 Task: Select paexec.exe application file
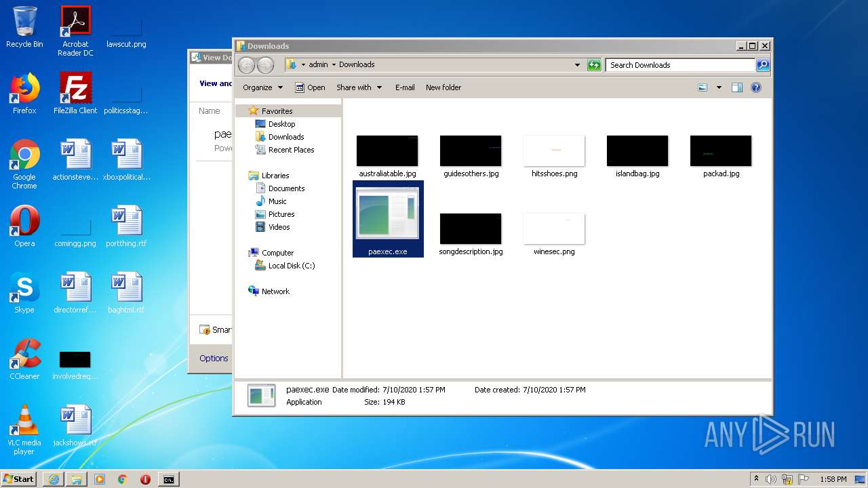pos(388,219)
